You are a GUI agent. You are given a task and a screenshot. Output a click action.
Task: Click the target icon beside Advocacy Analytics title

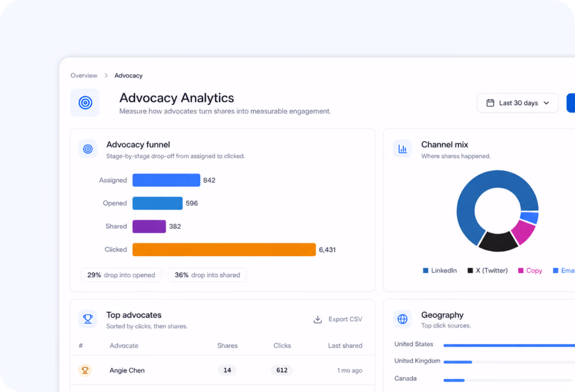[85, 102]
